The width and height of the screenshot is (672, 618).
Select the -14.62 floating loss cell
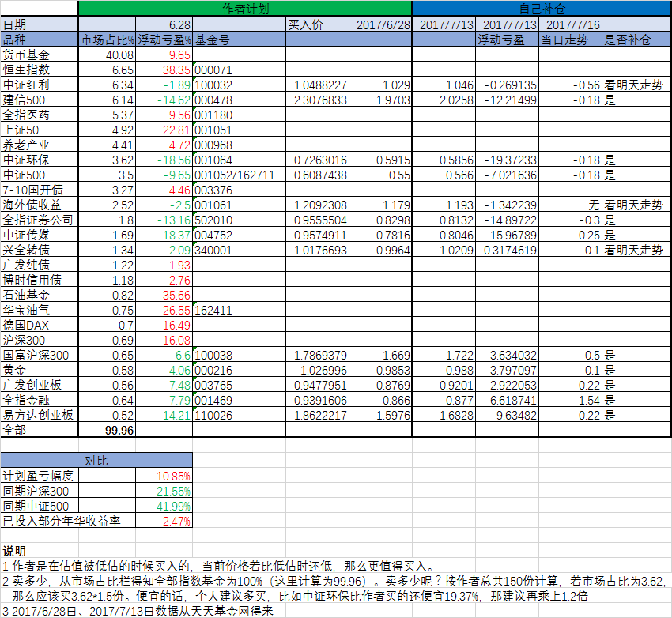tap(164, 100)
